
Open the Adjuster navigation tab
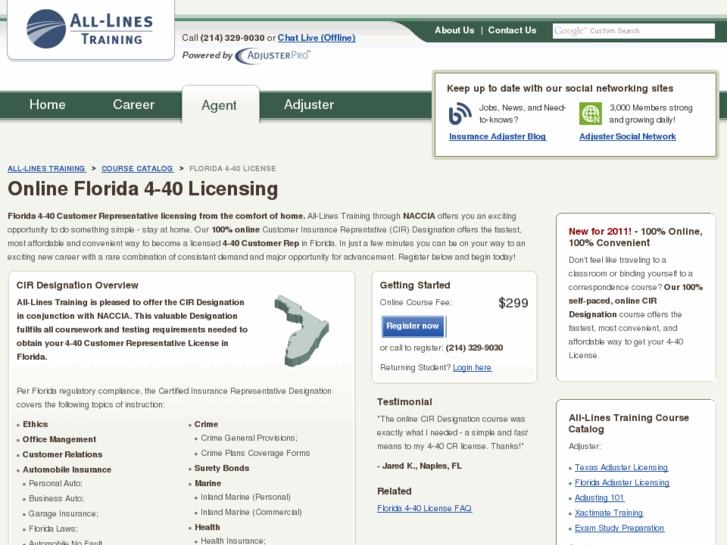[309, 104]
